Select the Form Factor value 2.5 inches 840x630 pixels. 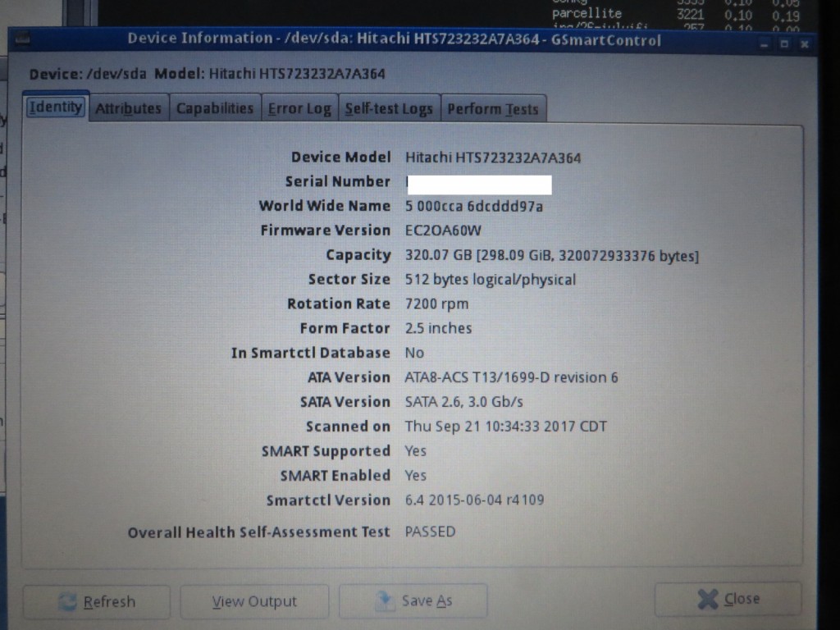(x=438, y=328)
